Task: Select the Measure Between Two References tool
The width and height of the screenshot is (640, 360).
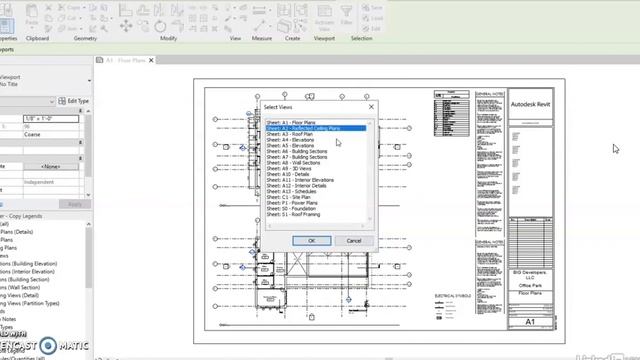Action: coord(259,11)
